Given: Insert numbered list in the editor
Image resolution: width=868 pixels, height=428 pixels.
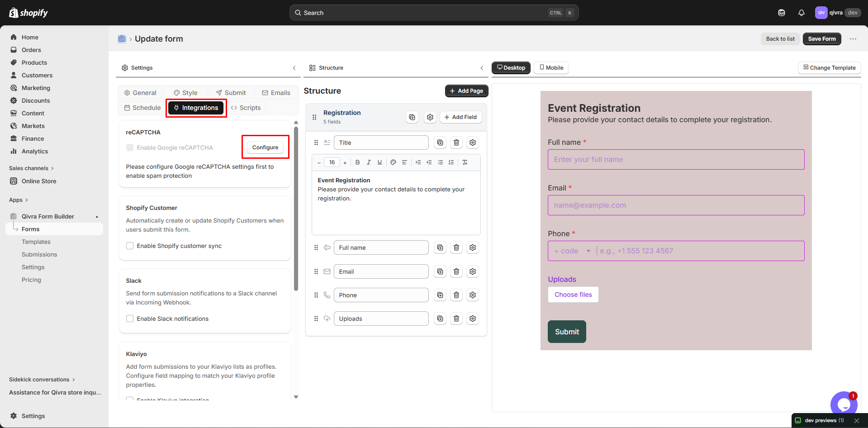Looking at the screenshot, I should point(451,162).
